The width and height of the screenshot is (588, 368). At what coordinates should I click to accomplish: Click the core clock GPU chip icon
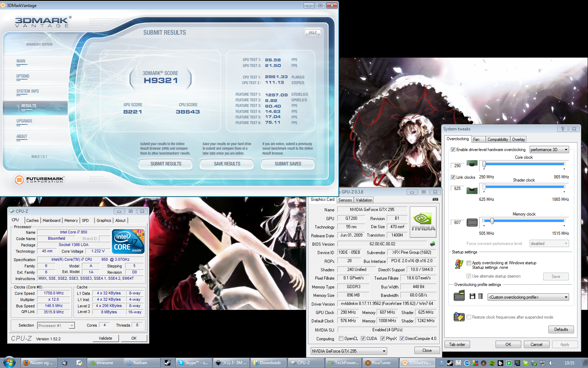click(x=472, y=163)
